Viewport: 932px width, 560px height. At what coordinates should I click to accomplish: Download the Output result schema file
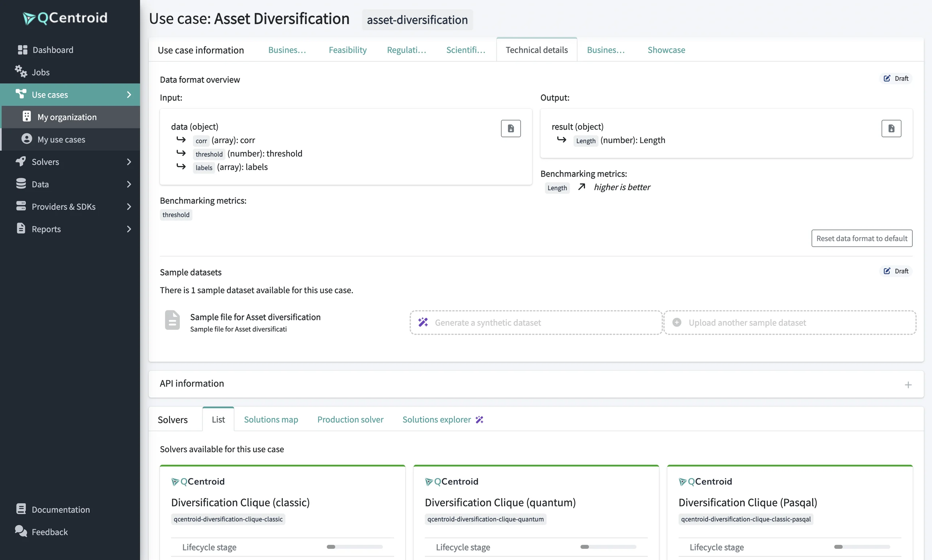click(x=891, y=128)
